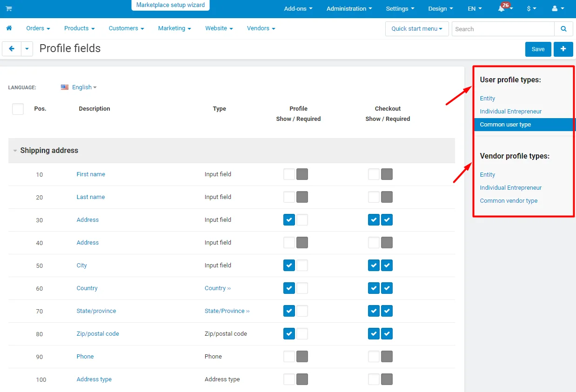Click the shopping cart icon in top bar
This screenshot has width=576, height=392.
point(9,9)
